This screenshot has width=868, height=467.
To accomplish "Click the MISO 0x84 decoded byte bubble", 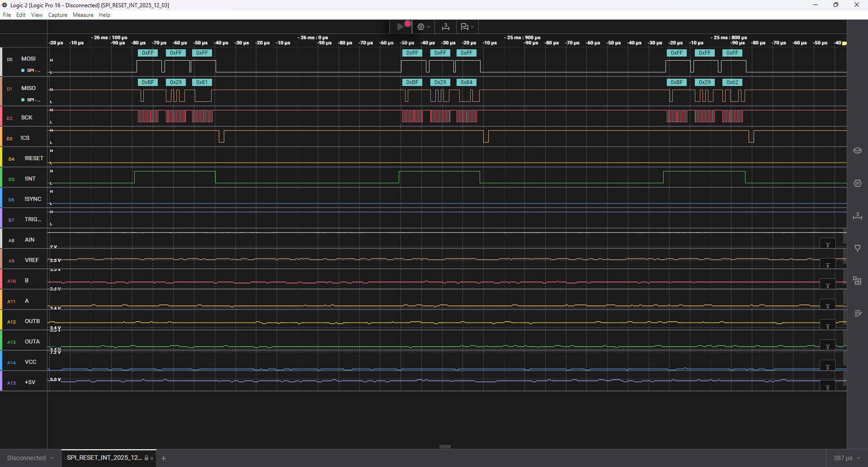I will (x=467, y=82).
